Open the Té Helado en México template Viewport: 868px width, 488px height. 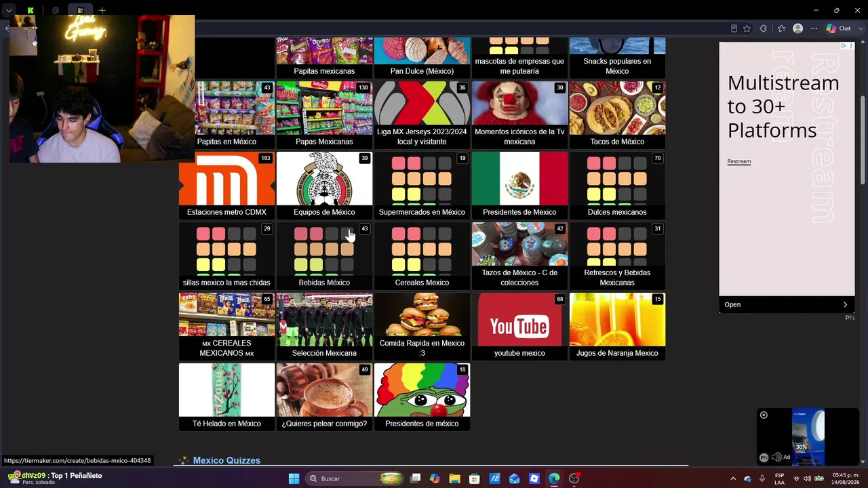[x=226, y=396]
